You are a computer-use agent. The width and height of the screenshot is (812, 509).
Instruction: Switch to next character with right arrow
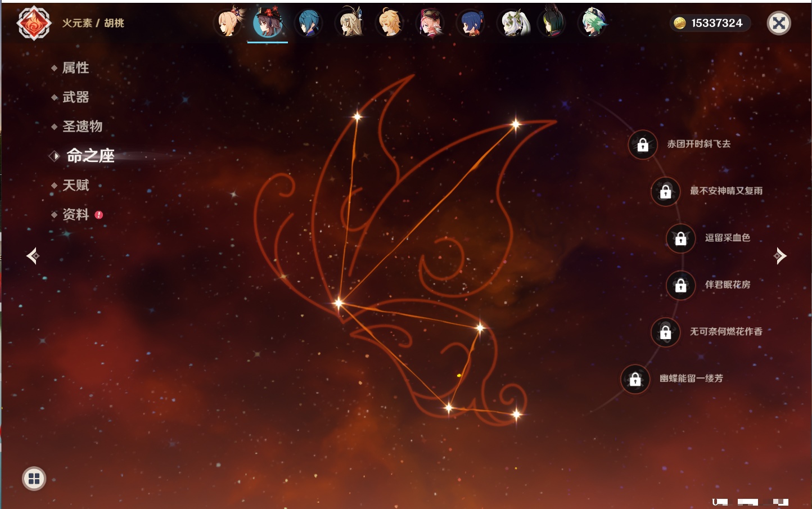click(780, 256)
